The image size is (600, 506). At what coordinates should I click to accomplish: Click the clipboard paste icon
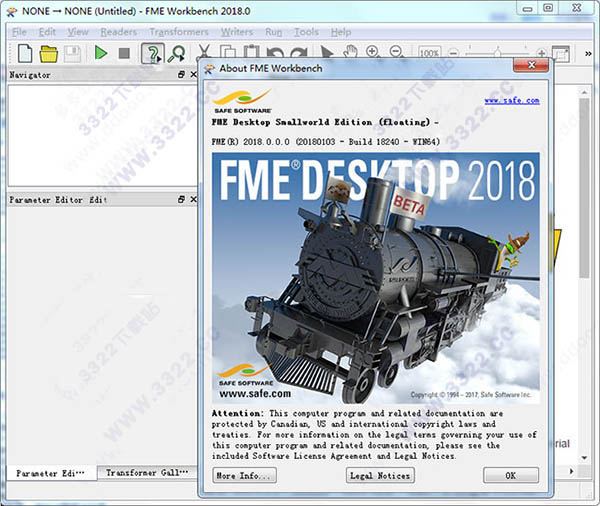[x=251, y=52]
